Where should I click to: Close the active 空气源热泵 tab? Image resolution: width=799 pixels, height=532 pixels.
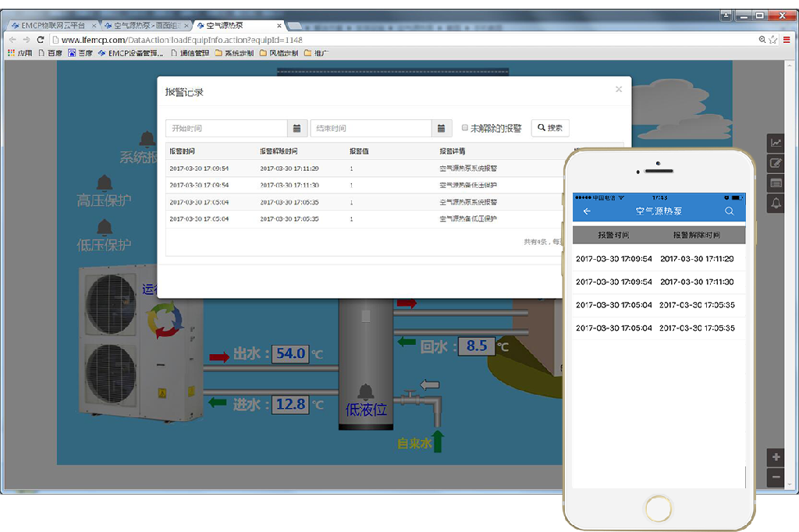279,26
